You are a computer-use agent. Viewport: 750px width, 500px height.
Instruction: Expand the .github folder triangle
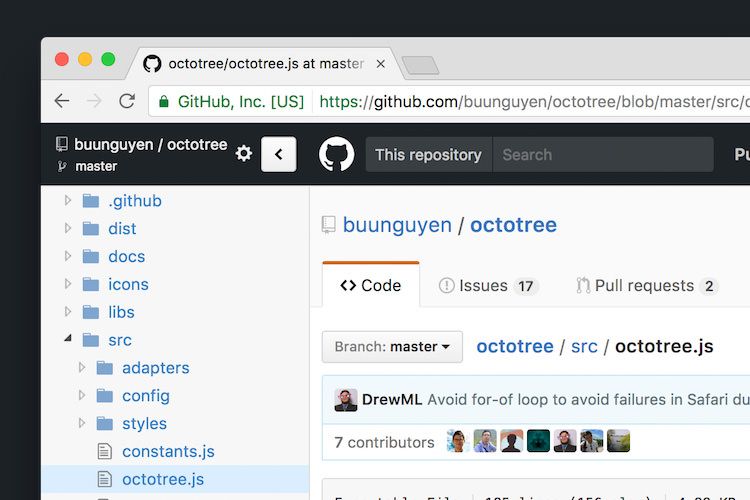coord(68,200)
